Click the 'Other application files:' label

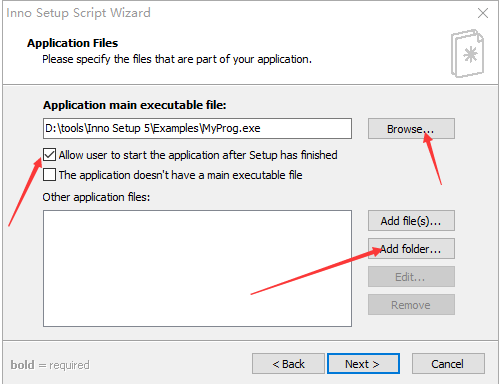(x=96, y=197)
